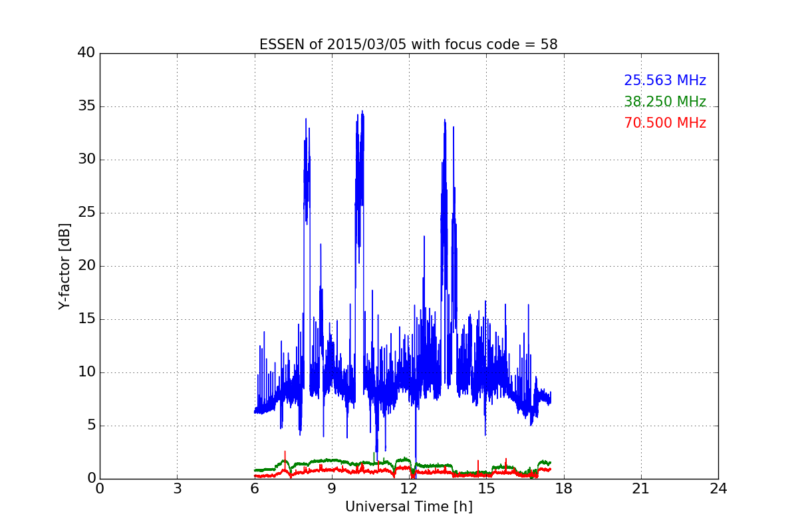The width and height of the screenshot is (798, 532).
Task: Click the y-axis tick label 20
Action: 86,266
